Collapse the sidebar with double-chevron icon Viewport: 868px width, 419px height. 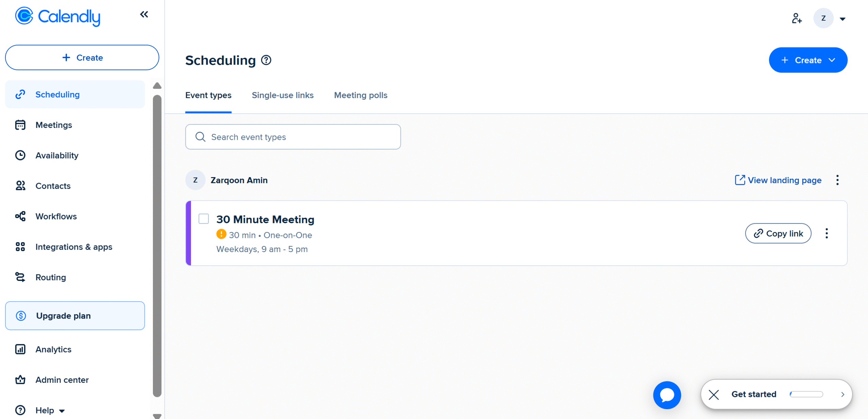(x=144, y=14)
